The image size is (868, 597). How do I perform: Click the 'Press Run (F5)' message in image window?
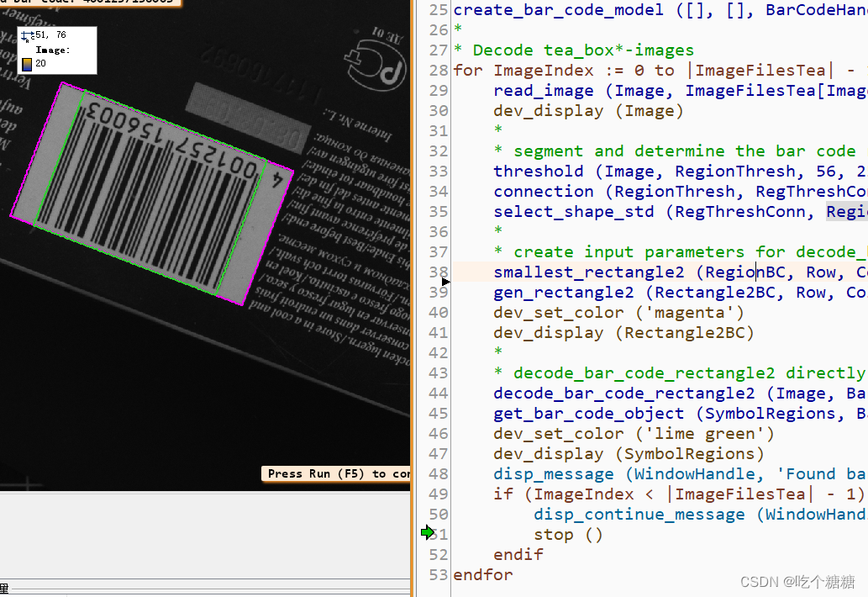coord(336,474)
